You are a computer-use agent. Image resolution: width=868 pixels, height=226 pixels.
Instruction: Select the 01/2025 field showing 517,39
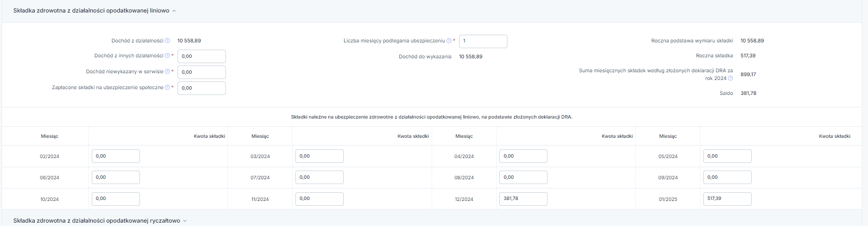coord(728,199)
